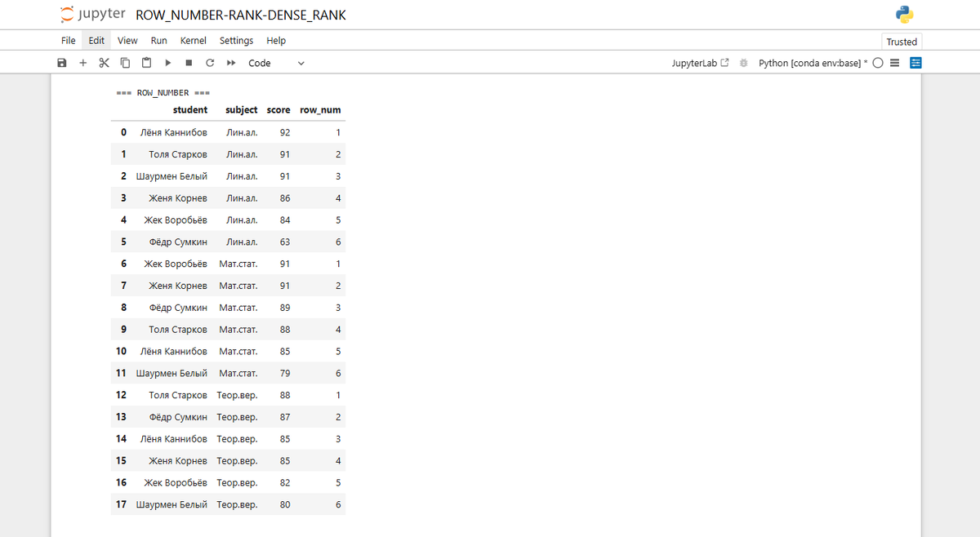Click the Trusted notebook button
980x537 pixels.
click(902, 42)
